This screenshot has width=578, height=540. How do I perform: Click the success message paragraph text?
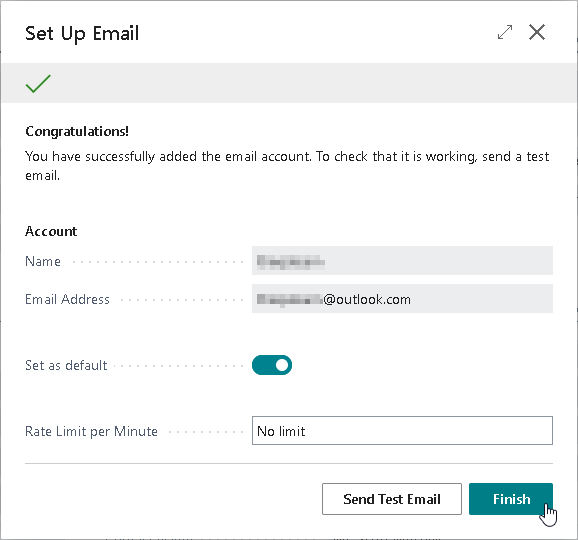pos(287,166)
